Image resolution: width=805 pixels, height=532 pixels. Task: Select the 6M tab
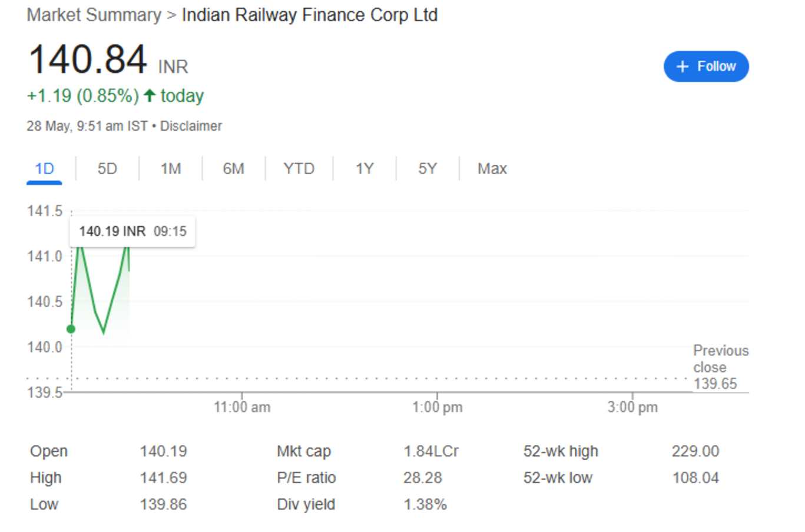coord(234,168)
